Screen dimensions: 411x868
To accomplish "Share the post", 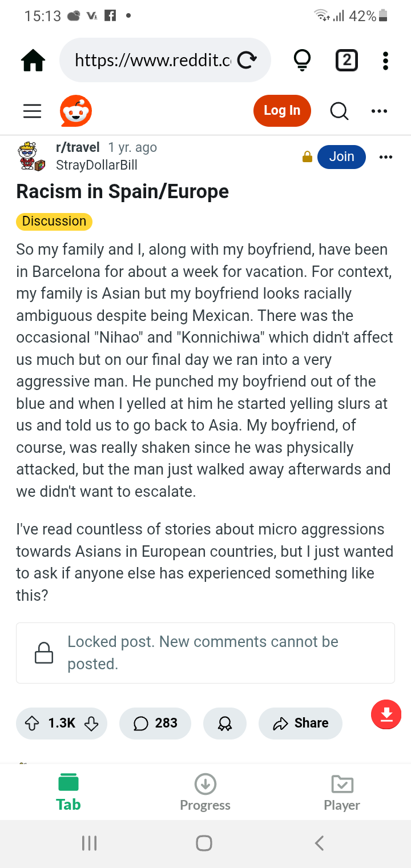I will tap(300, 724).
